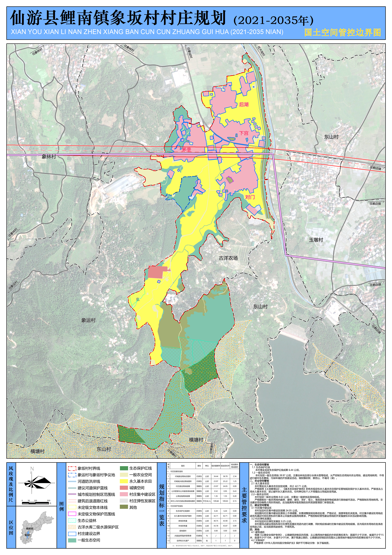The image size is (392, 555).
Task: Click the pink 村庄集中建设区 legend swatch
Action: pyautogui.click(x=124, y=494)
